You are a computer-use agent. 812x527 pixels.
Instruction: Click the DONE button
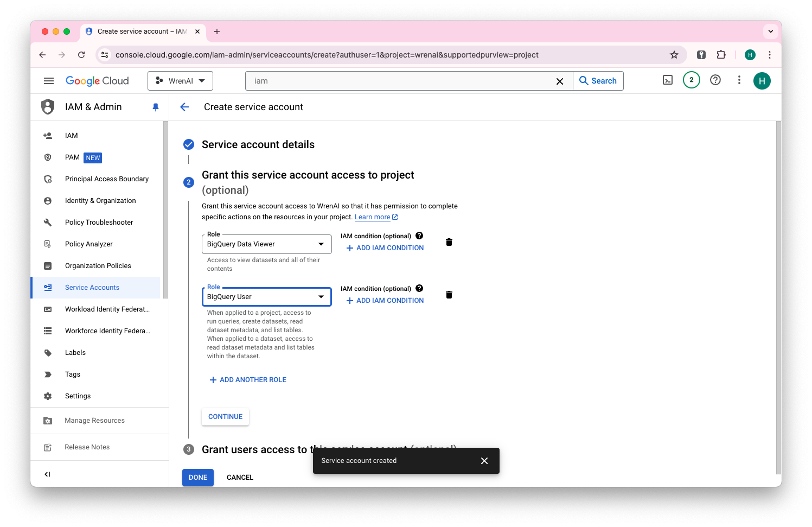(x=197, y=478)
